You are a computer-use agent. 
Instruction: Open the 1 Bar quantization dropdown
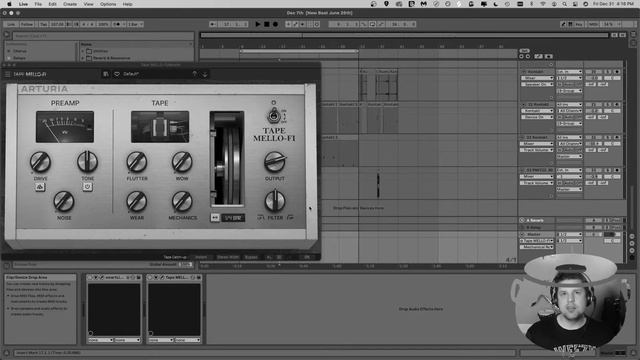[x=135, y=24]
